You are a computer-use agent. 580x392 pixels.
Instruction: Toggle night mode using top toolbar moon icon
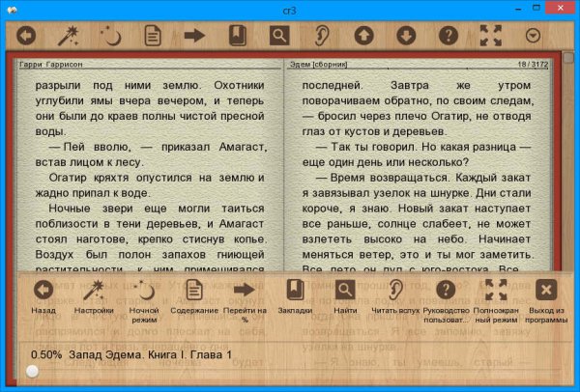(x=110, y=36)
